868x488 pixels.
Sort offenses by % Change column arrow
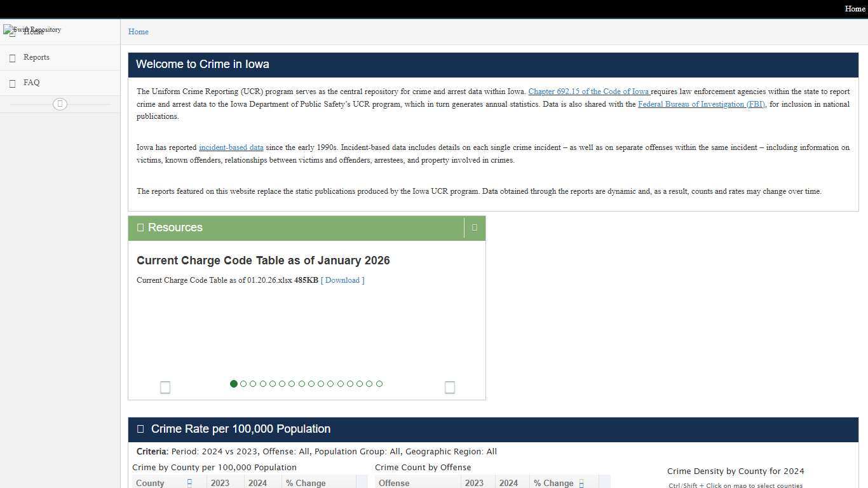[581, 484]
